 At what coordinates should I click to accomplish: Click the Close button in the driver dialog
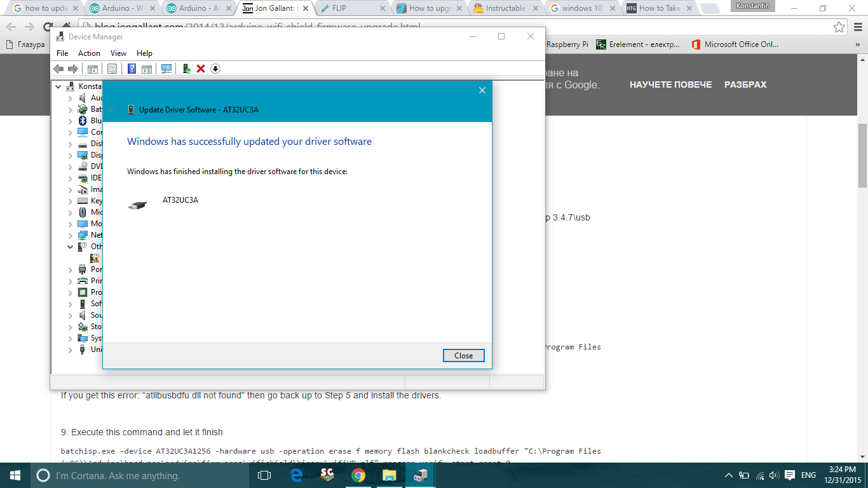[463, 355]
